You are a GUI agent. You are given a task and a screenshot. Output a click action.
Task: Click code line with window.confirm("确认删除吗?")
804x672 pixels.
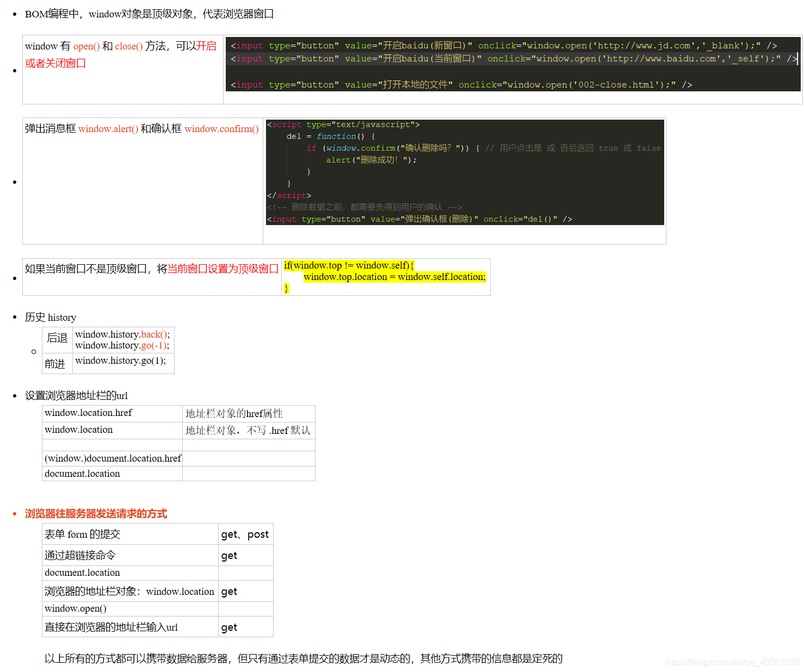click(x=484, y=148)
